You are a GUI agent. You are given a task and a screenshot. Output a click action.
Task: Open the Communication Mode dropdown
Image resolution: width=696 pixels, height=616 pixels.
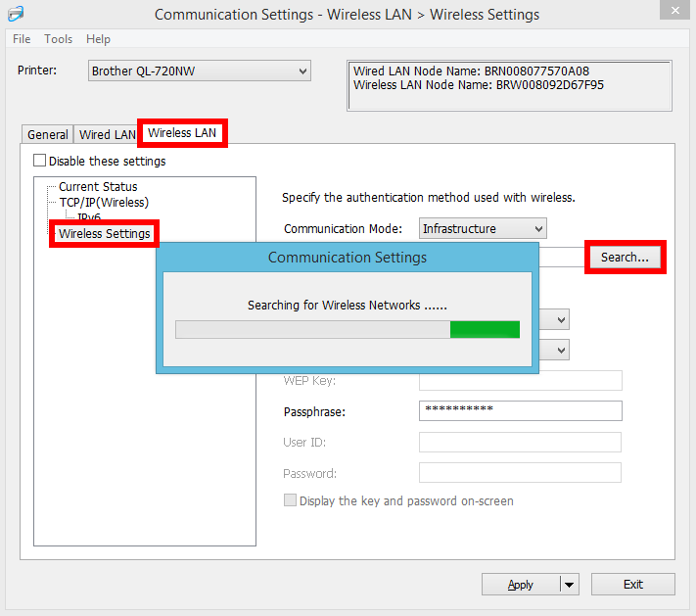click(482, 228)
